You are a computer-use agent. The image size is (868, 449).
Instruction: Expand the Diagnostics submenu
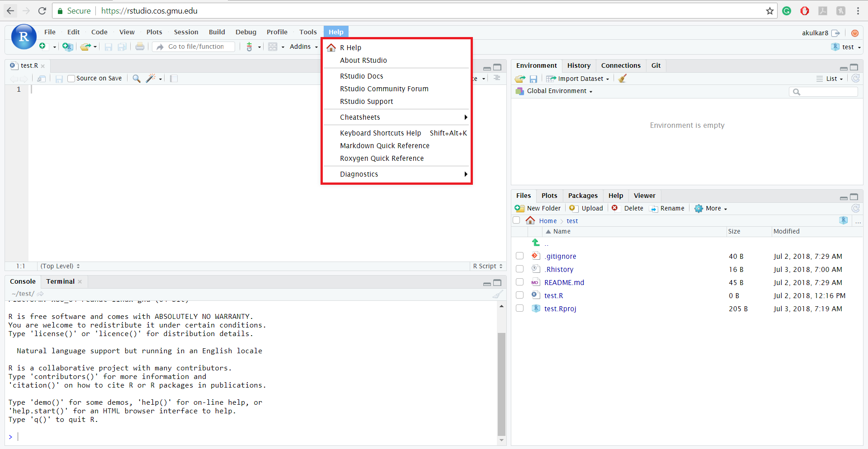coord(396,174)
